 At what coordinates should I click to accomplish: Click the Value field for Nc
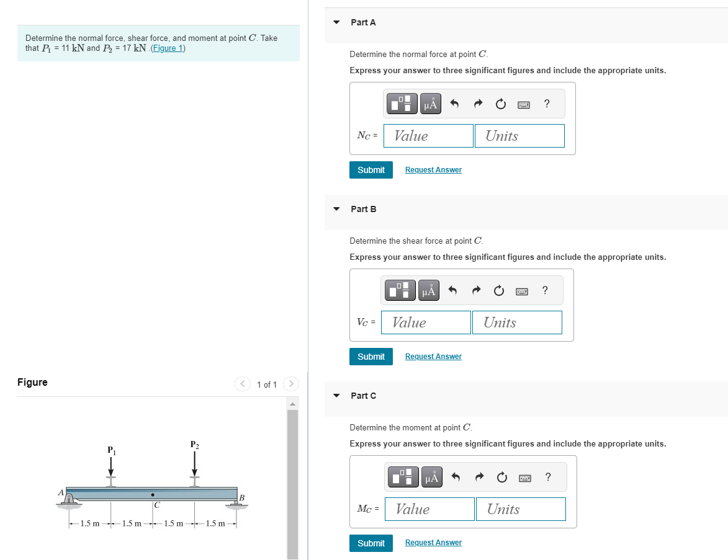(428, 135)
